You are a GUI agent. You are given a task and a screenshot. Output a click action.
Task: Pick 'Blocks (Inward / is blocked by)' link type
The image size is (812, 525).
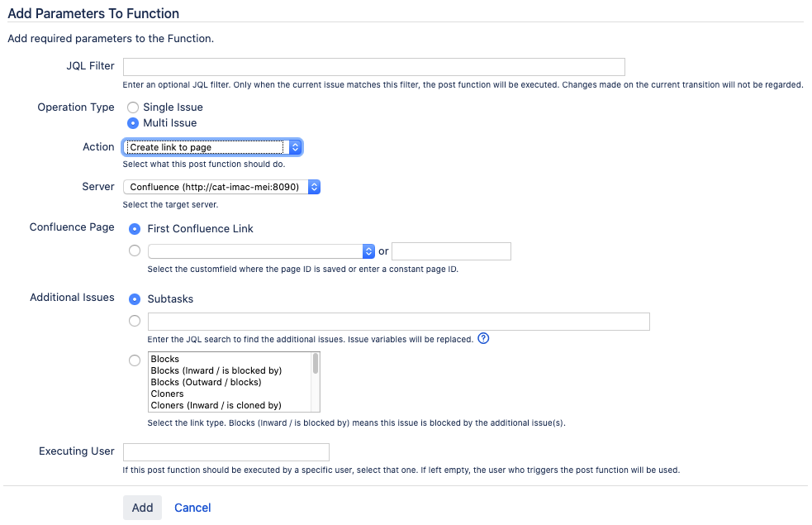(x=216, y=371)
